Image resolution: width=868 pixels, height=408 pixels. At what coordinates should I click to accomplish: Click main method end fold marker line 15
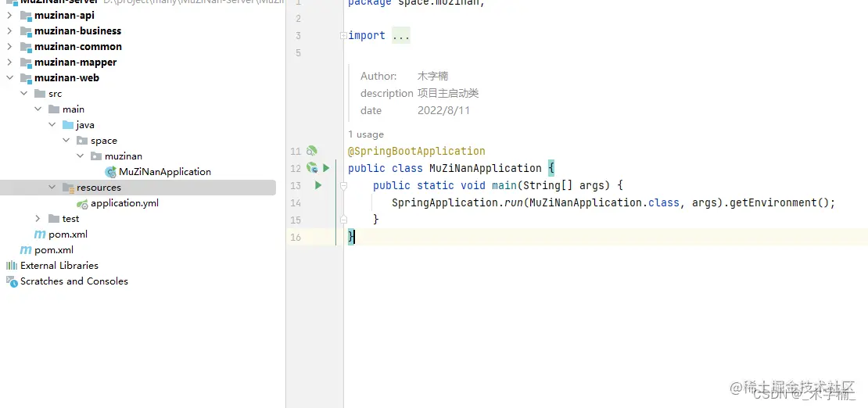(x=344, y=220)
